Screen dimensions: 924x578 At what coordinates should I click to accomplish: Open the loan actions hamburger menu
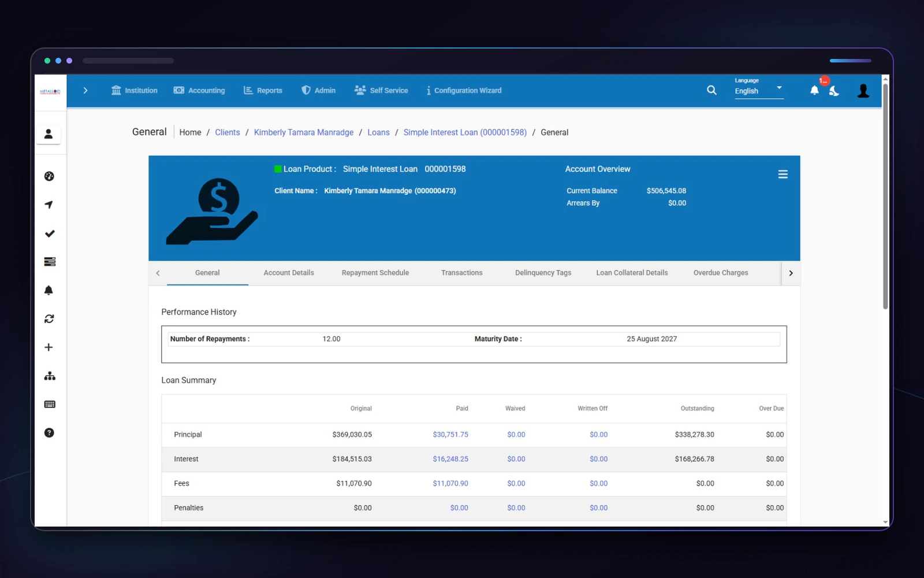(x=783, y=174)
